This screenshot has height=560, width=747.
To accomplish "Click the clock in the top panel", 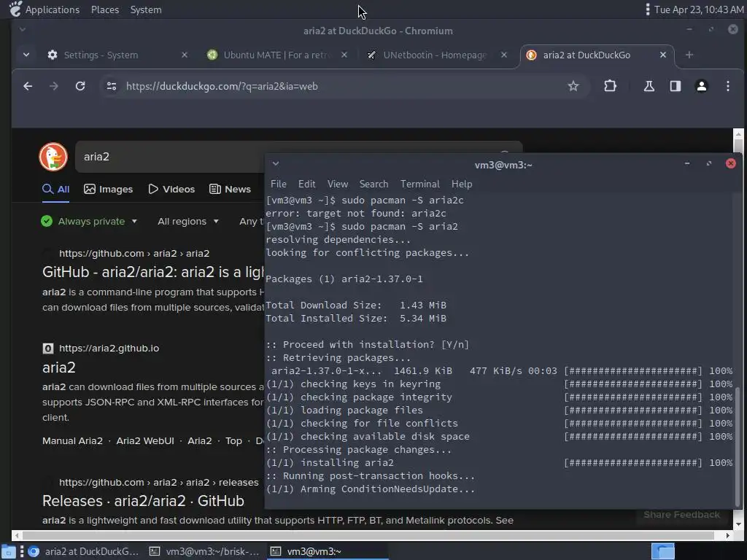I will (699, 9).
